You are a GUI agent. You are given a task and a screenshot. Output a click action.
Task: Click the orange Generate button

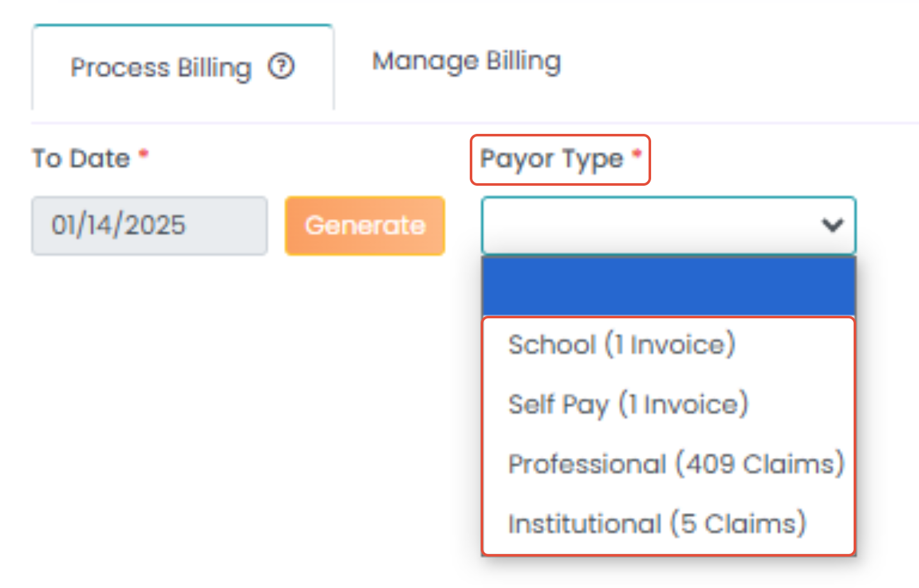click(365, 225)
